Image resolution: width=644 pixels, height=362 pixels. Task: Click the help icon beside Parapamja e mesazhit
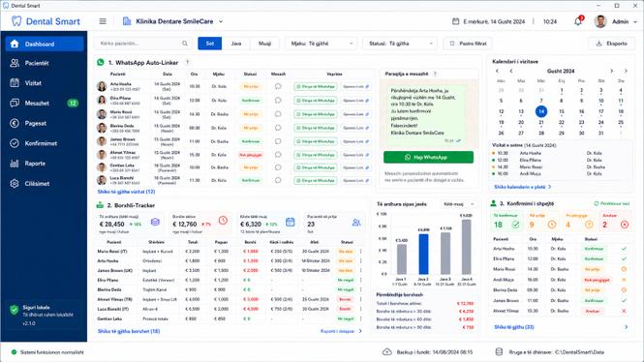coord(435,74)
